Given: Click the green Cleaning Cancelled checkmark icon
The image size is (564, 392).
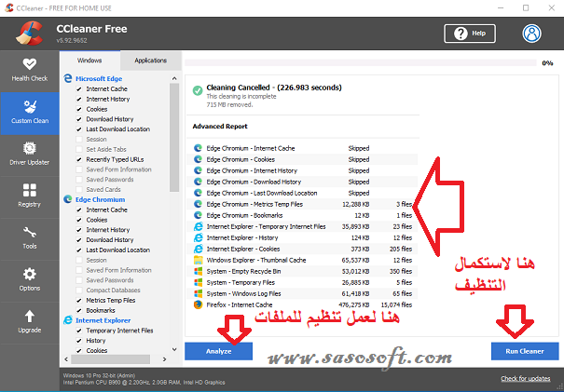Looking at the screenshot, I should click(198, 90).
